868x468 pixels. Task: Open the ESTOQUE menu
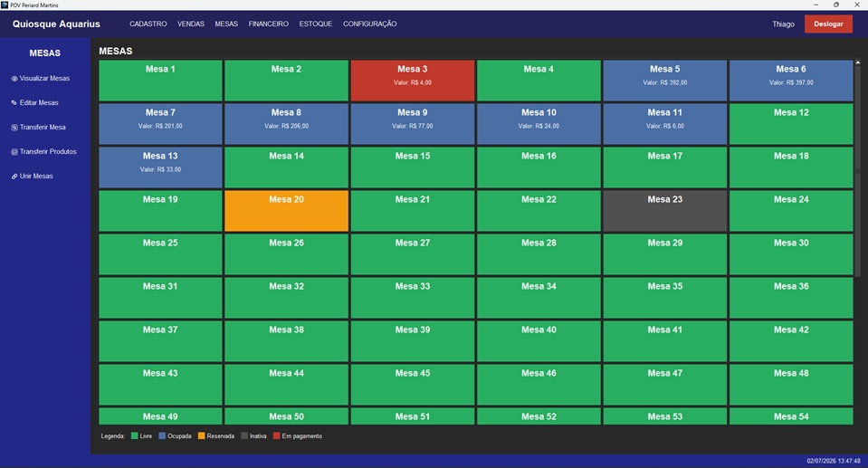click(x=316, y=24)
